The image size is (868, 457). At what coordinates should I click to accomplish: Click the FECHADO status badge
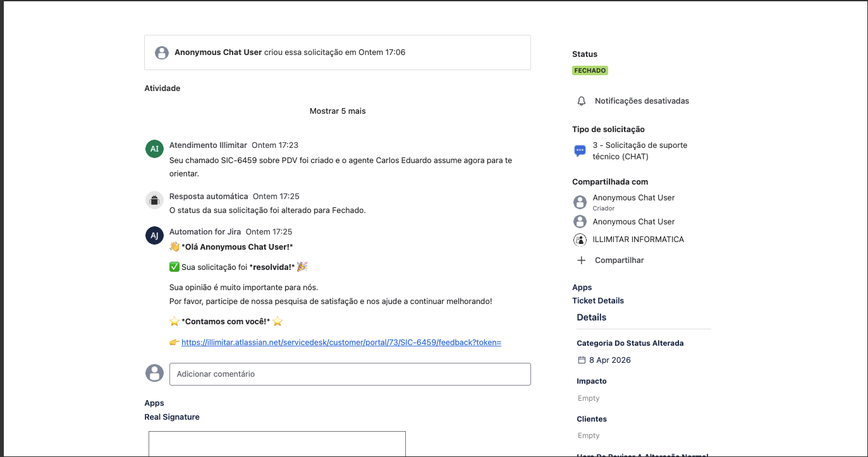click(x=590, y=71)
